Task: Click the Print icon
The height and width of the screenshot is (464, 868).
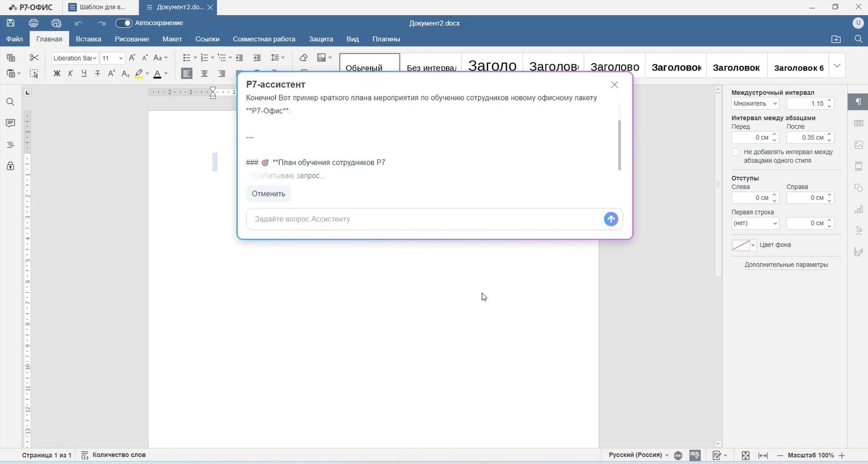Action: [33, 23]
